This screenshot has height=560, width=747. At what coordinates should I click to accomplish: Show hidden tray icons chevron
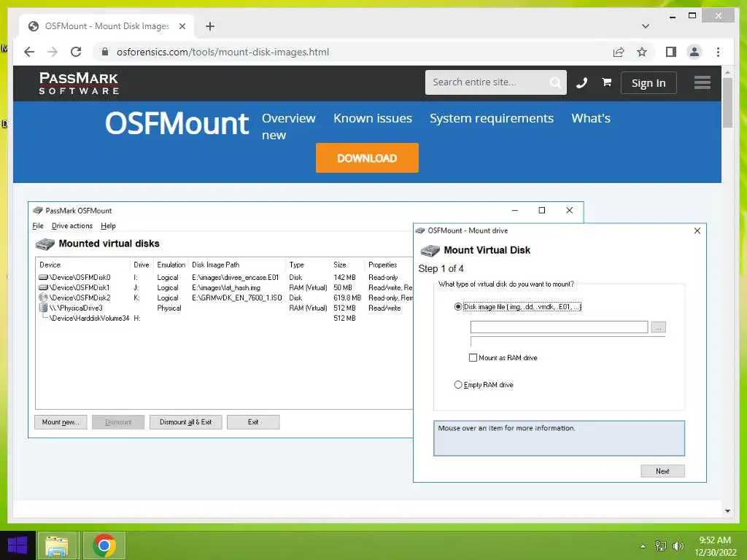[x=643, y=546]
